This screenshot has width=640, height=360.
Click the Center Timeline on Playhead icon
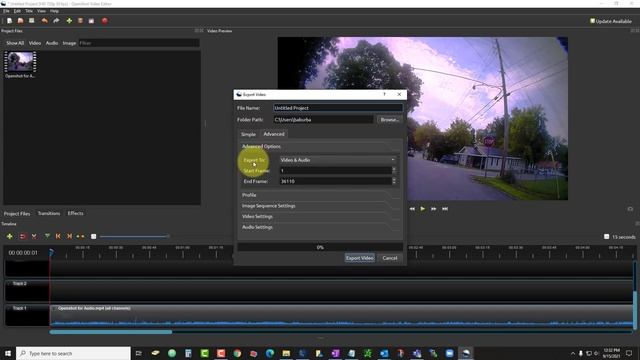(x=80, y=236)
